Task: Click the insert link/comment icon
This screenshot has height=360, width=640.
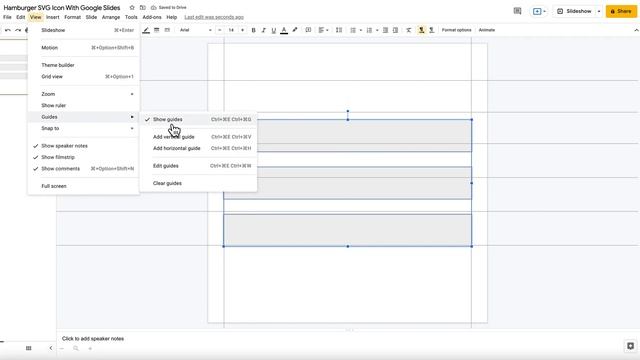Action: tap(308, 30)
